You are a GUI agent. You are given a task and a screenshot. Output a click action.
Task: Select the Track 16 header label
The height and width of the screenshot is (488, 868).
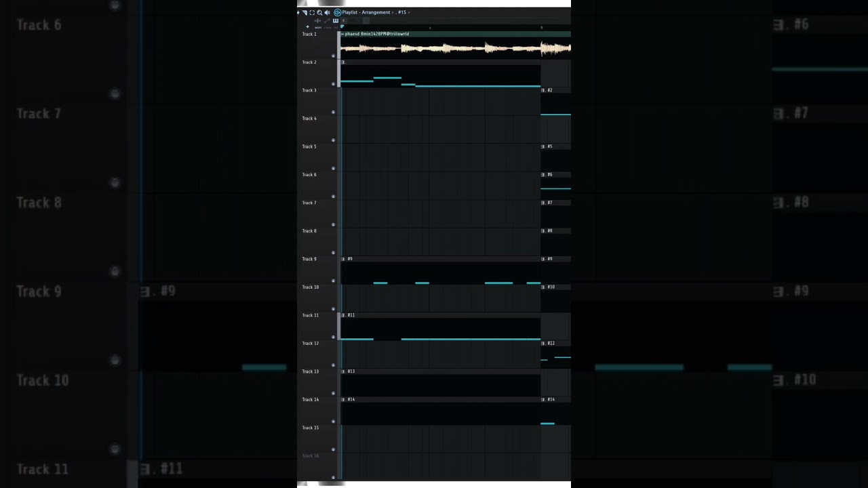311,456
